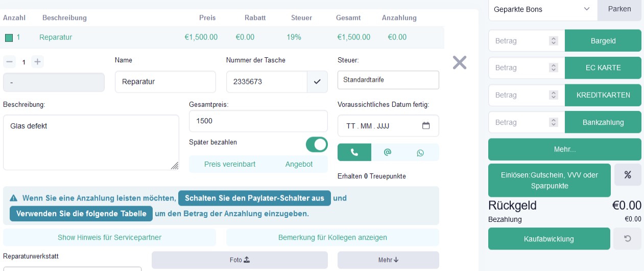Close the item editor with X icon
The image size is (644, 271).
[x=460, y=62]
